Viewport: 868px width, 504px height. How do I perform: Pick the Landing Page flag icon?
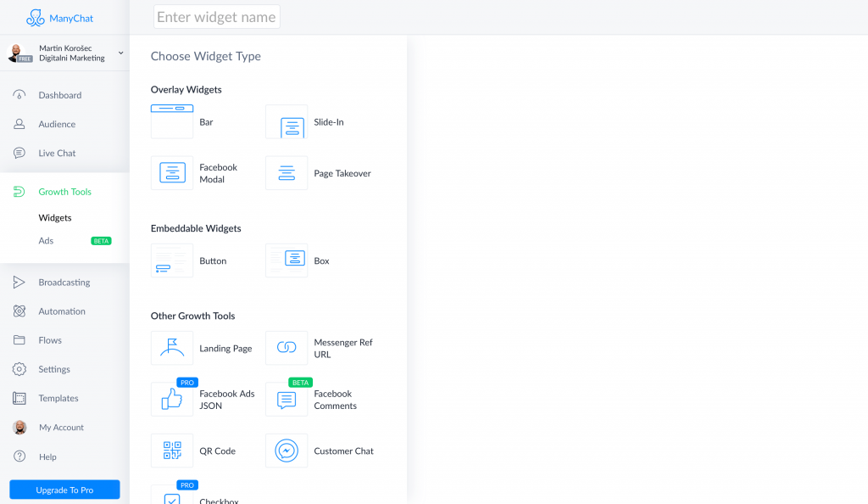coord(172,348)
